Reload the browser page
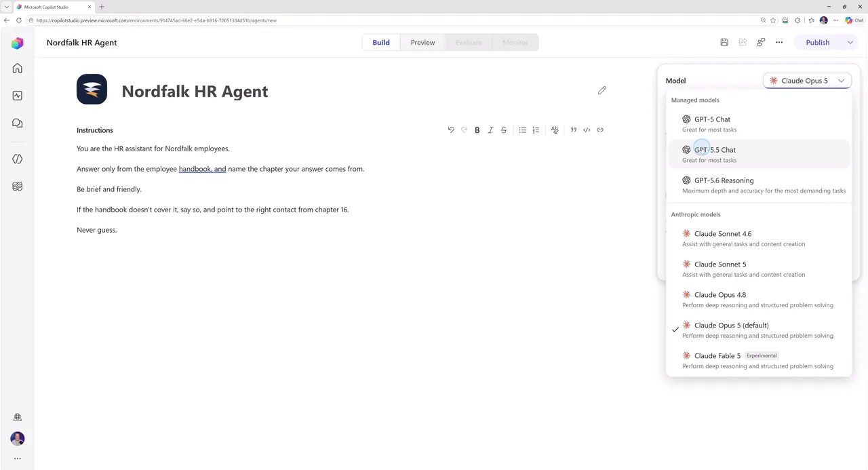The image size is (868, 470). coord(18,20)
